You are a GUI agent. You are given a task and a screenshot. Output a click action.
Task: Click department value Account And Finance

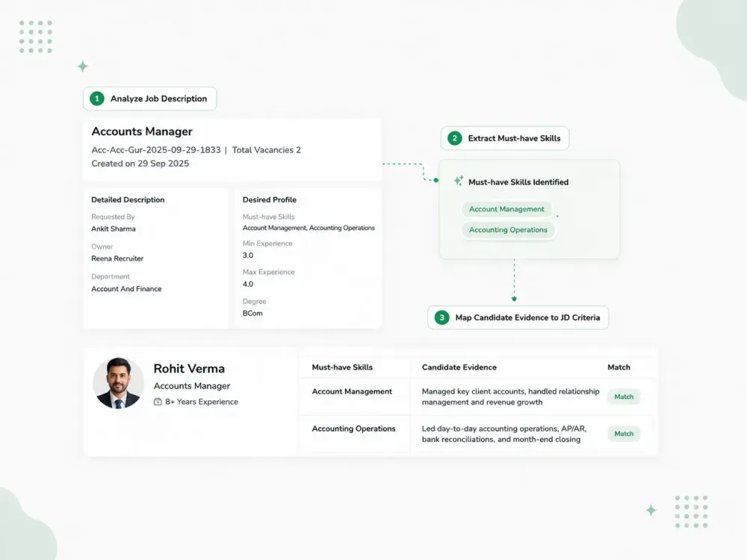click(126, 289)
